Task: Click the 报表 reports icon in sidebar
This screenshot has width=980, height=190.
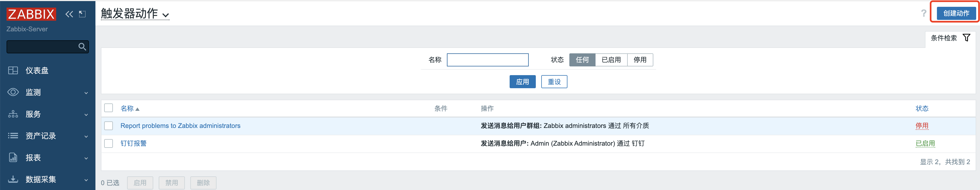Action: click(x=13, y=157)
